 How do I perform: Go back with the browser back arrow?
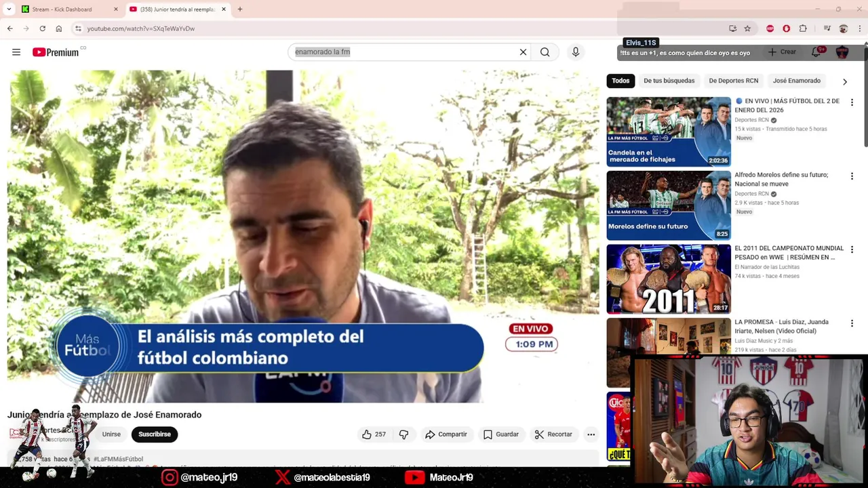(9, 28)
